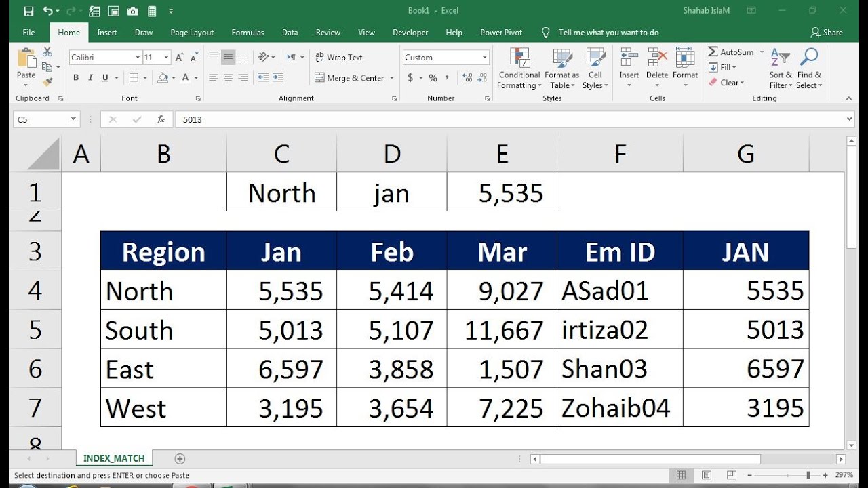Switch to Normal view in the status bar
Screen dimensions: 868x488
coord(682,475)
